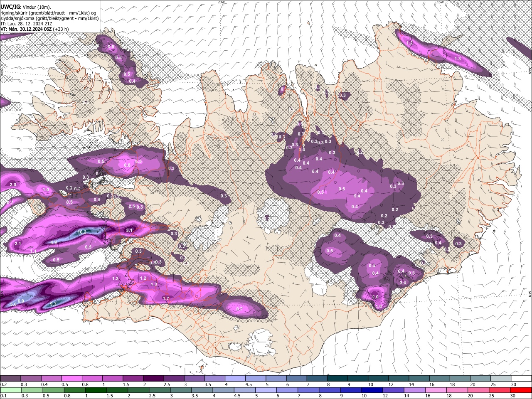532x399 pixels.
Task: Select the dark green rain swatch labelled 1
Action: (96, 390)
